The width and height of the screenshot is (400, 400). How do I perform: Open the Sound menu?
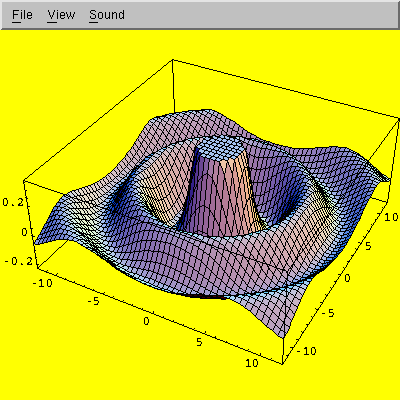(x=107, y=15)
